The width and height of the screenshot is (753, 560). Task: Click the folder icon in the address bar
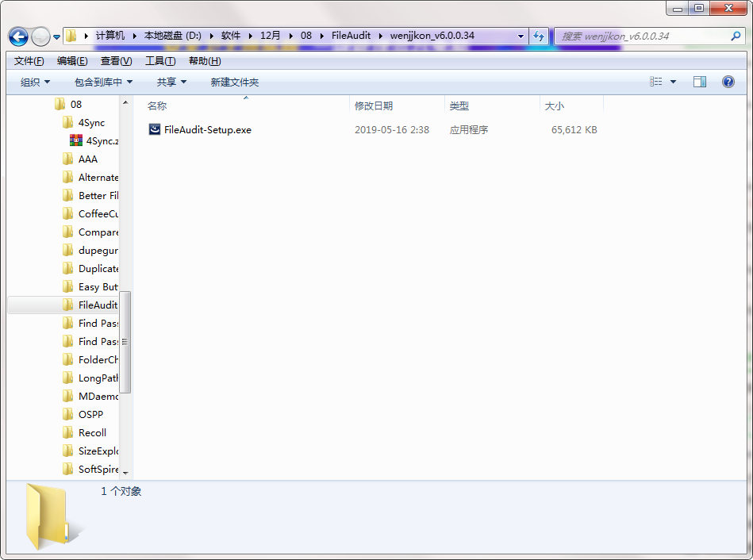(71, 35)
